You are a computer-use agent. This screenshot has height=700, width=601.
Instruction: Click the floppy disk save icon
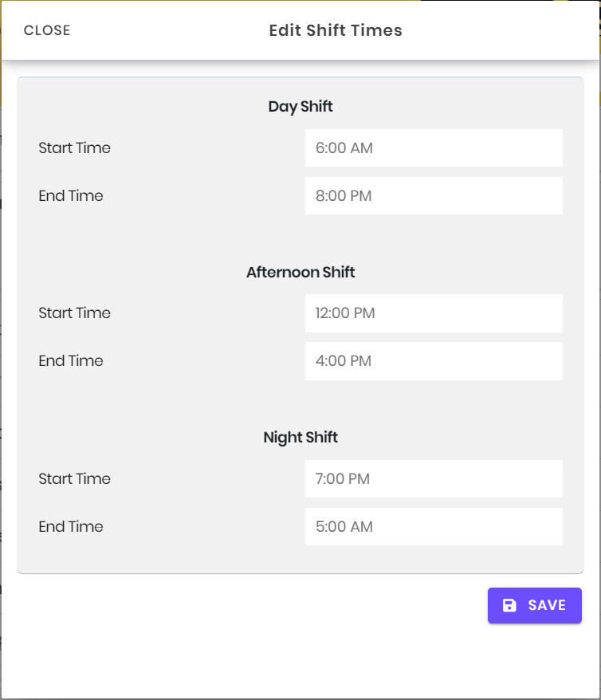pos(510,605)
